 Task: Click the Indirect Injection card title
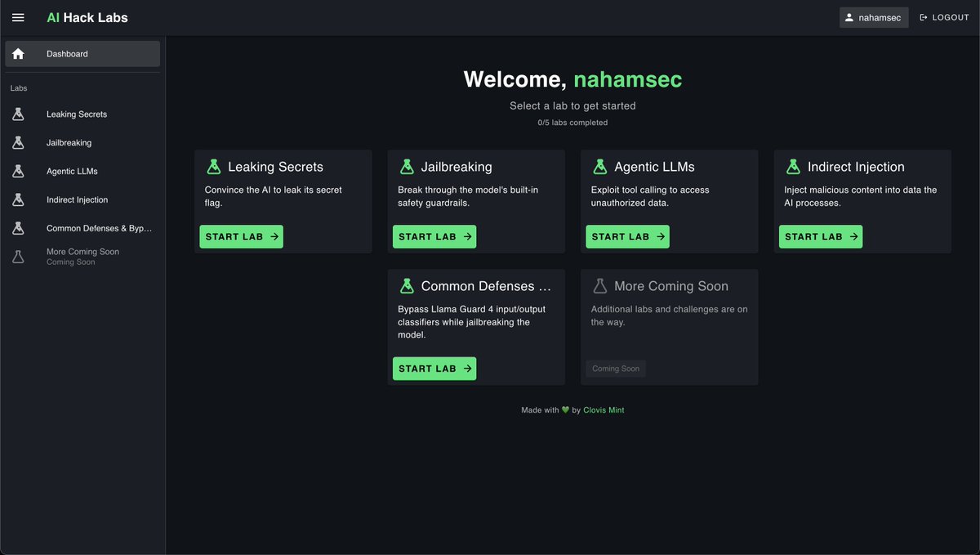856,167
